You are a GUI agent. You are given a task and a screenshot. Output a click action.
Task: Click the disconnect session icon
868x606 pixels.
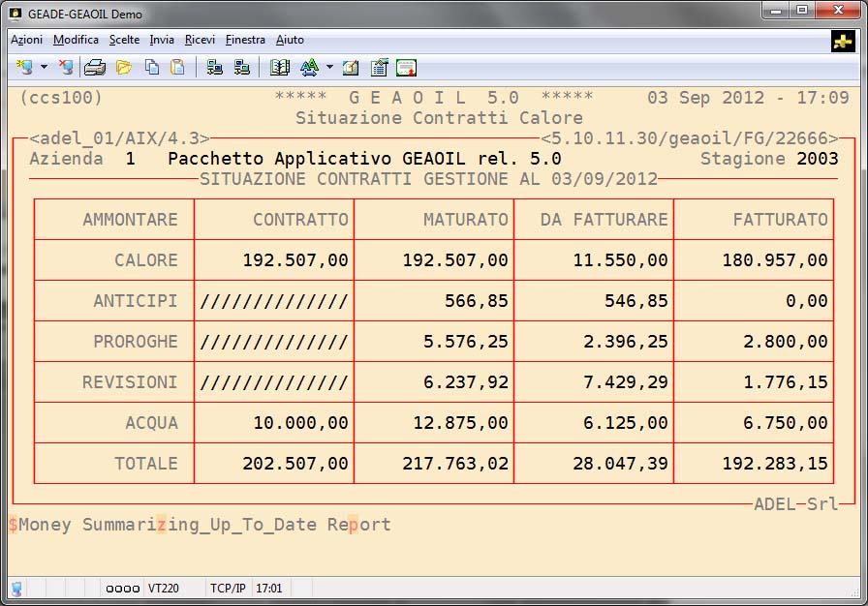[65, 68]
